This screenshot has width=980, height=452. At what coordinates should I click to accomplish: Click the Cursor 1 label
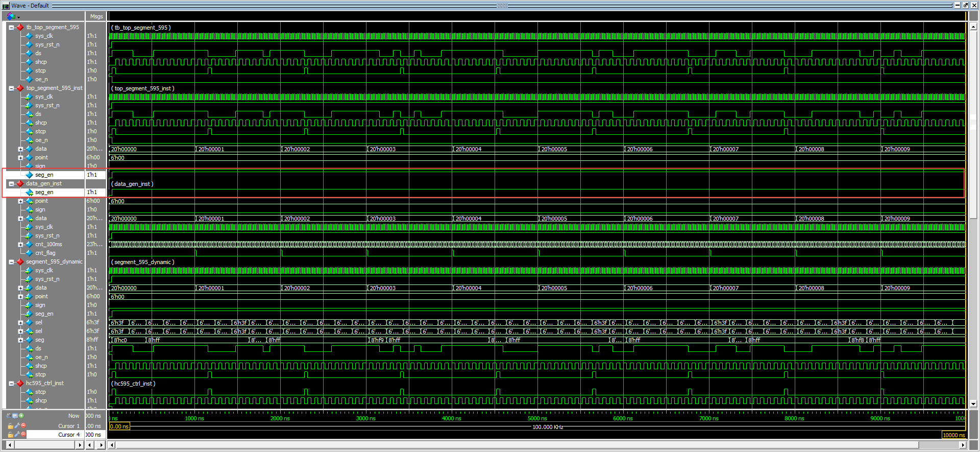point(69,426)
